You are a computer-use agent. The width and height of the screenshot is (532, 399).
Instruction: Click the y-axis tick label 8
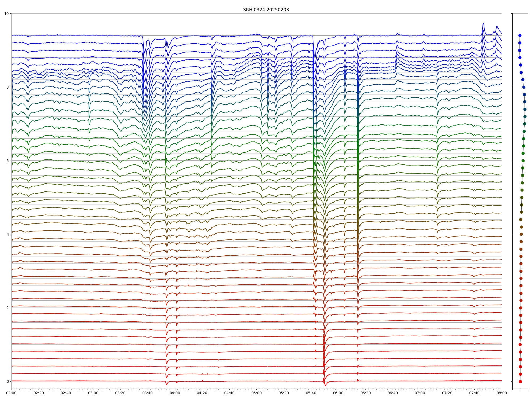[x=7, y=87]
